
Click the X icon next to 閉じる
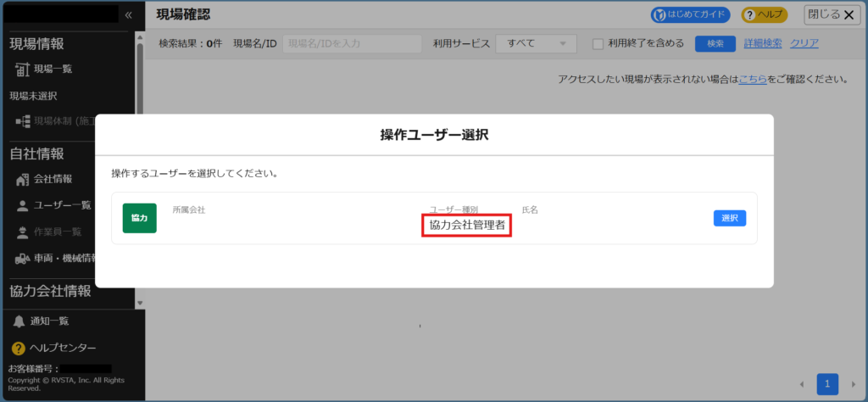[849, 15]
